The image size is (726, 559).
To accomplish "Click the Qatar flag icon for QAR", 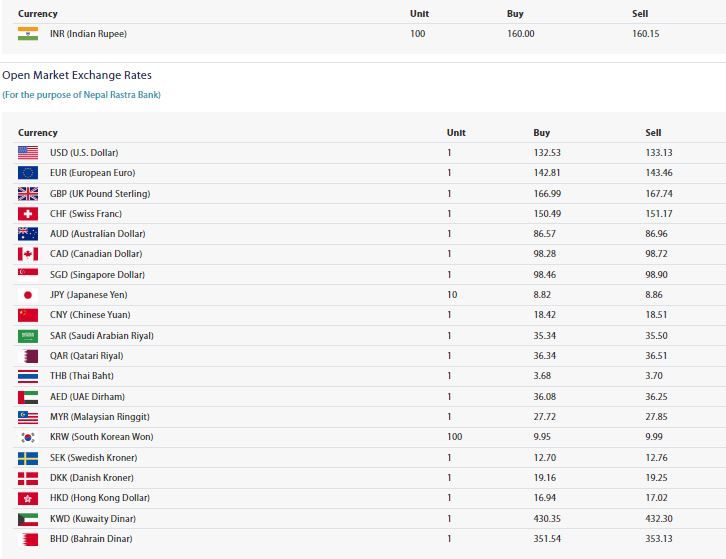I will pos(28,356).
